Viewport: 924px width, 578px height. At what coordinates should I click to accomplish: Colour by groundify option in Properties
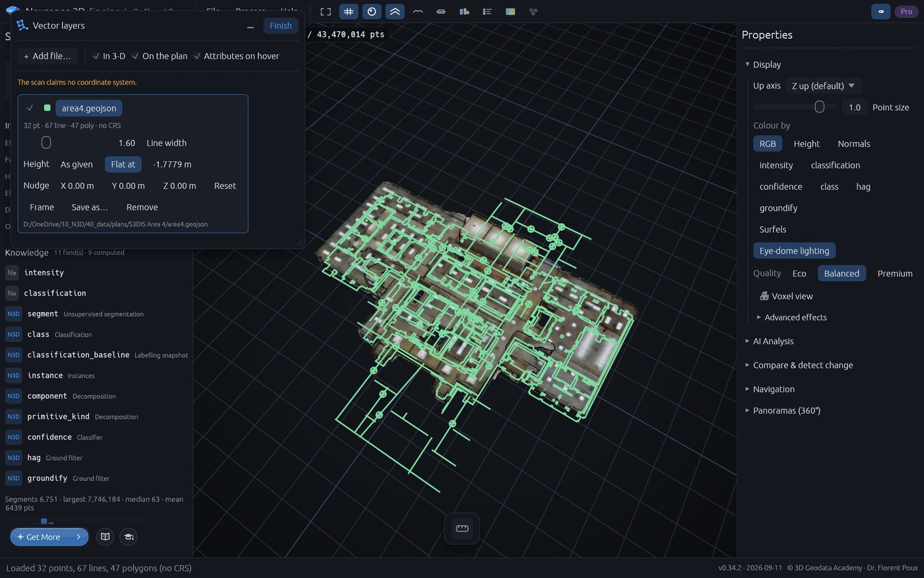[x=778, y=208]
